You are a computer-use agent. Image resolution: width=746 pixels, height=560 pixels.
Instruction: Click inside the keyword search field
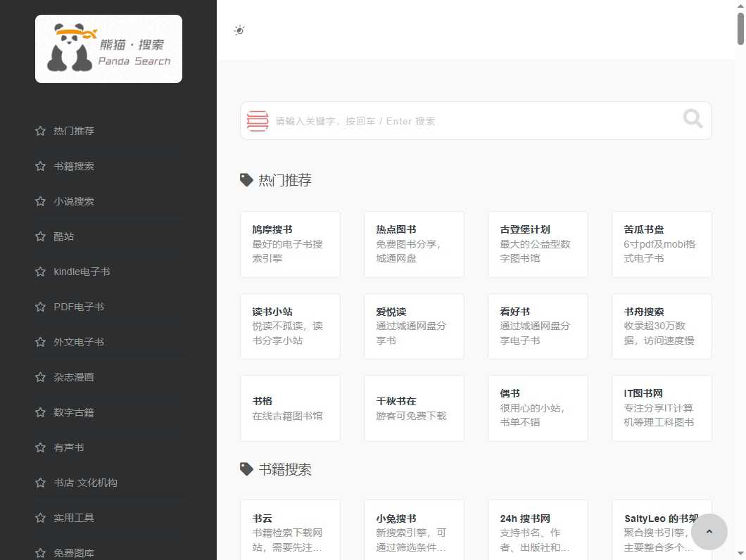pos(457,120)
